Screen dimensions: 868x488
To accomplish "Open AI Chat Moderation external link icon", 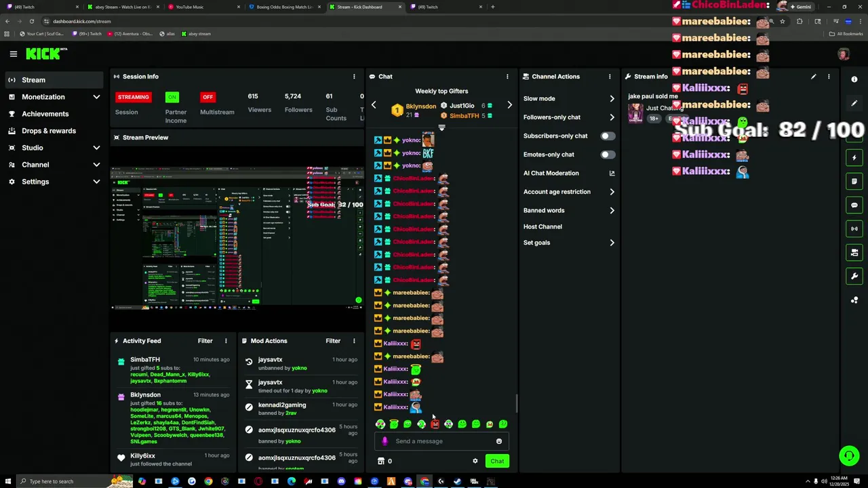I will click(612, 173).
